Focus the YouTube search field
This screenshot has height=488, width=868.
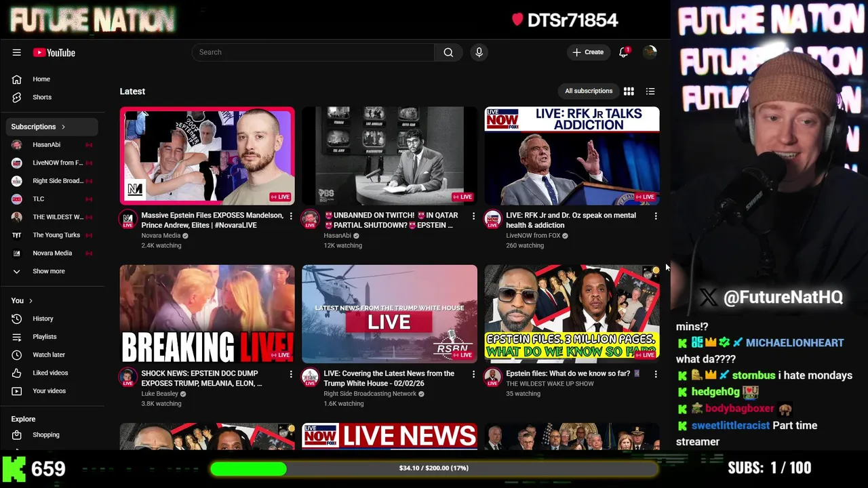pos(313,52)
